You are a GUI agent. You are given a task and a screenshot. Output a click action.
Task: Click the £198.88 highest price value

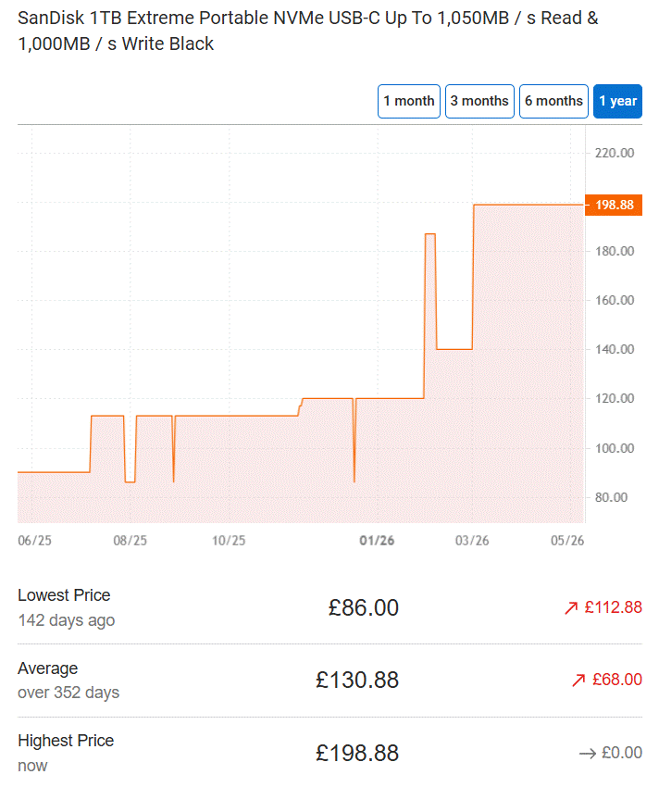(357, 753)
